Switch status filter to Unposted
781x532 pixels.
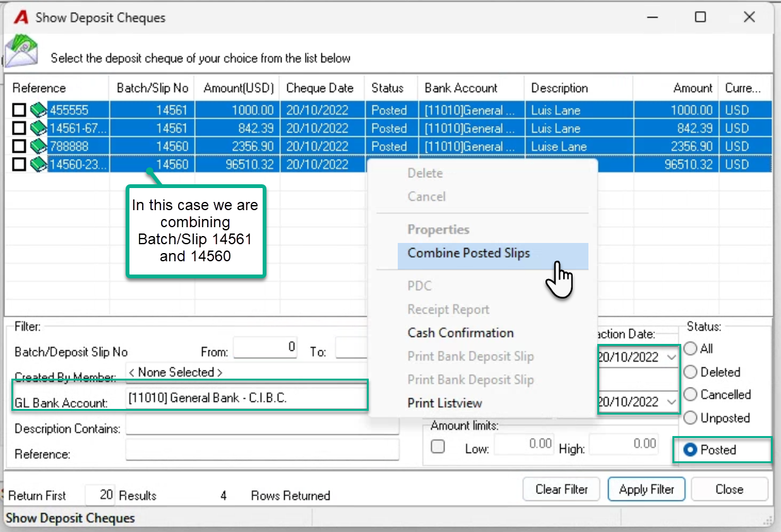coord(691,418)
